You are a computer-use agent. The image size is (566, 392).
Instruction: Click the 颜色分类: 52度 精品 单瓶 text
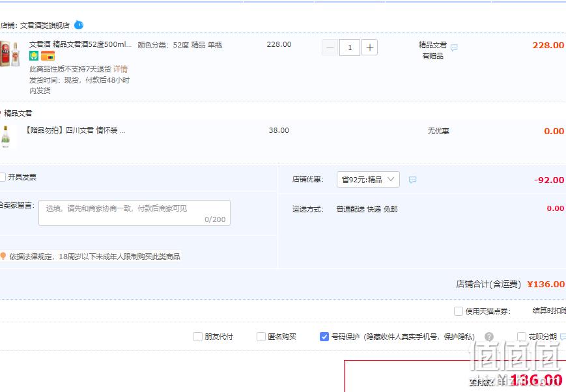tap(180, 45)
